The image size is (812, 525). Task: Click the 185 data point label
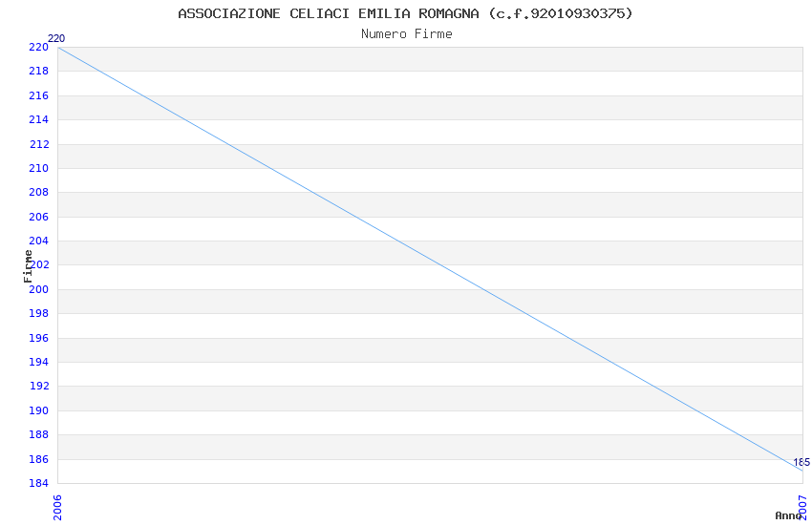tap(801, 462)
